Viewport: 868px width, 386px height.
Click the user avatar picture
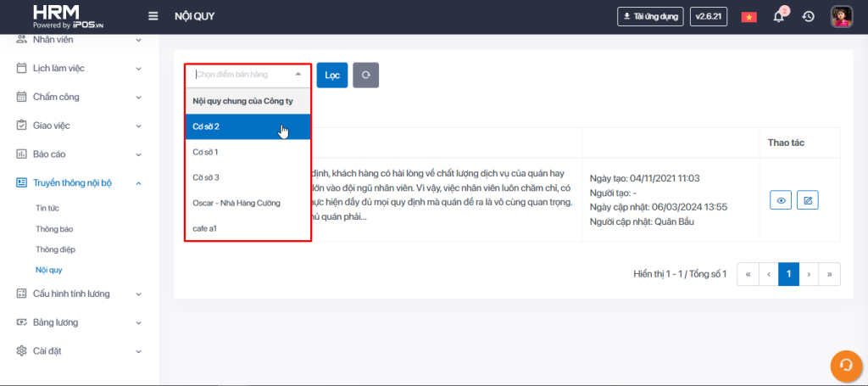click(x=841, y=16)
